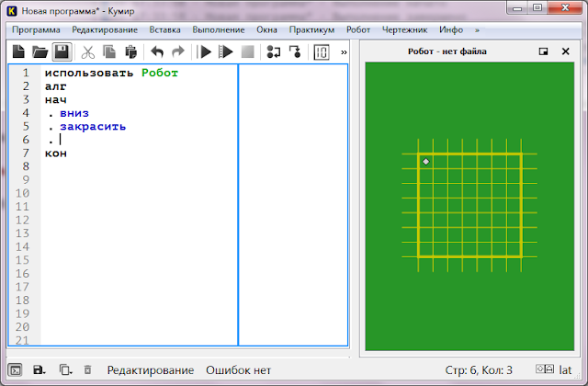The image size is (588, 386).
Task: Click the 'использовать' keyword
Action: (x=89, y=73)
